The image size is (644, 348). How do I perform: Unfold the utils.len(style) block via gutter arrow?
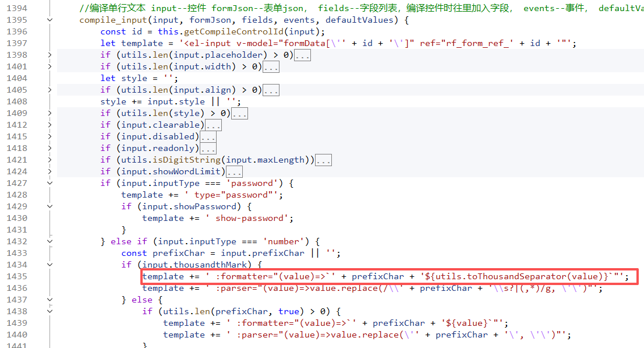[x=49, y=113]
